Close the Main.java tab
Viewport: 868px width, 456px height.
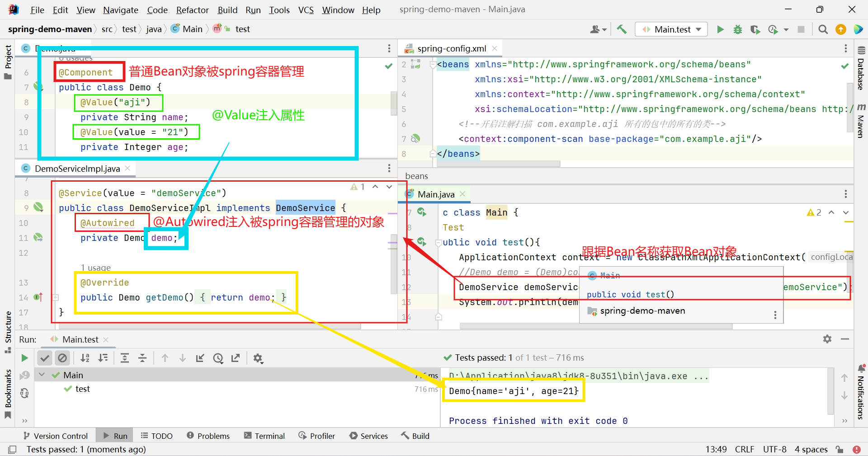coord(462,194)
